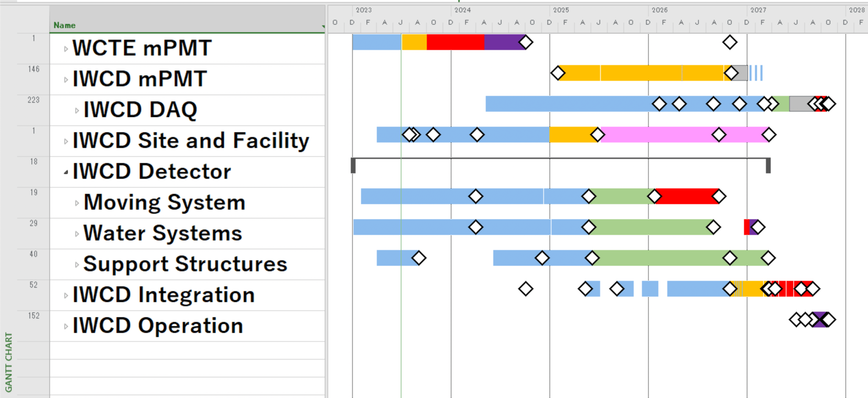Expand the Water Systems subtasks
This screenshot has width=868, height=398.
[77, 234]
